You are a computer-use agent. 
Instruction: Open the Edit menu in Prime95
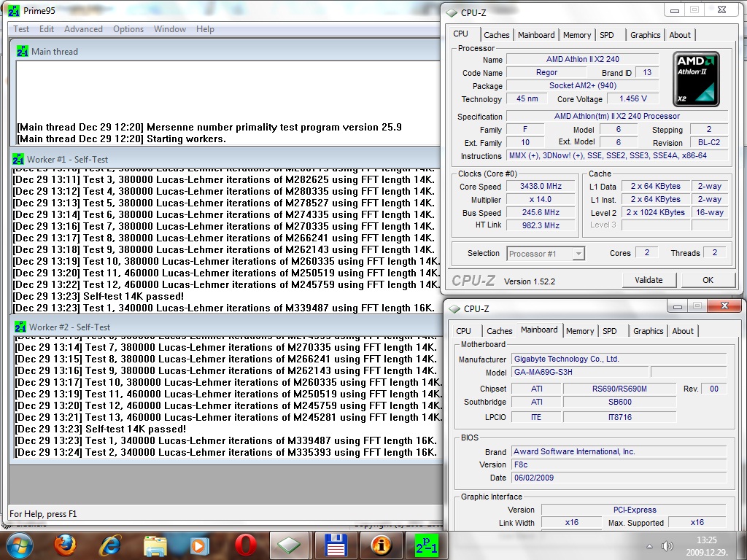(47, 29)
